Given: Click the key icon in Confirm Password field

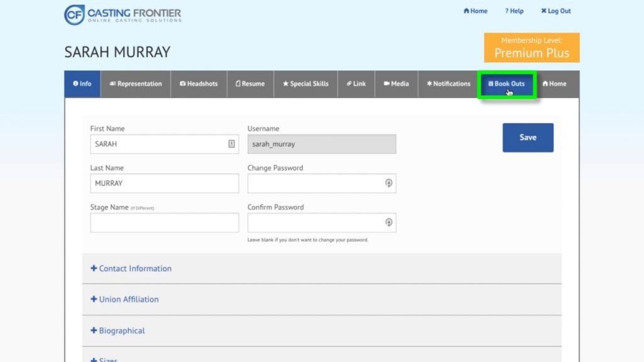Looking at the screenshot, I should coord(389,222).
